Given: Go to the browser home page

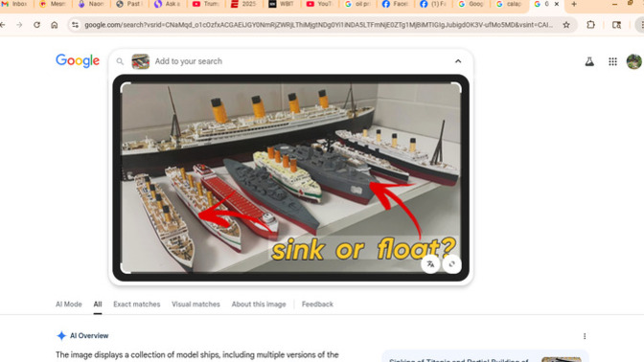Looking at the screenshot, I should (x=55, y=25).
